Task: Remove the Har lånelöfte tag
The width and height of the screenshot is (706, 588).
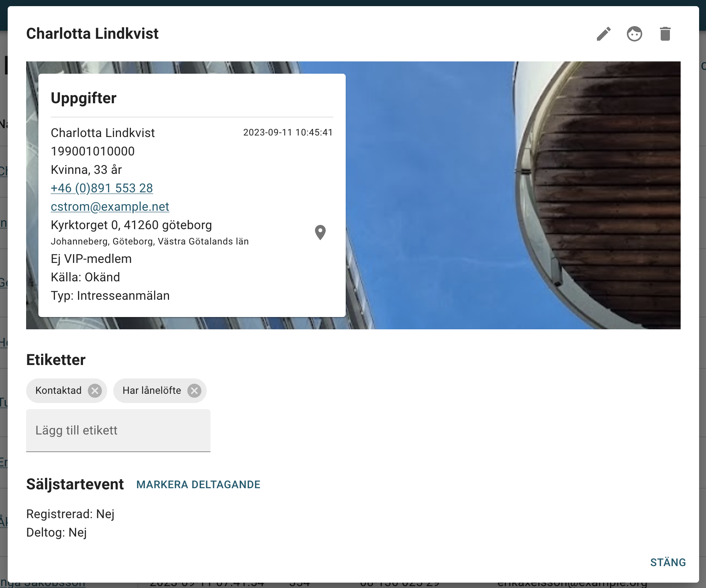Action: coord(194,391)
